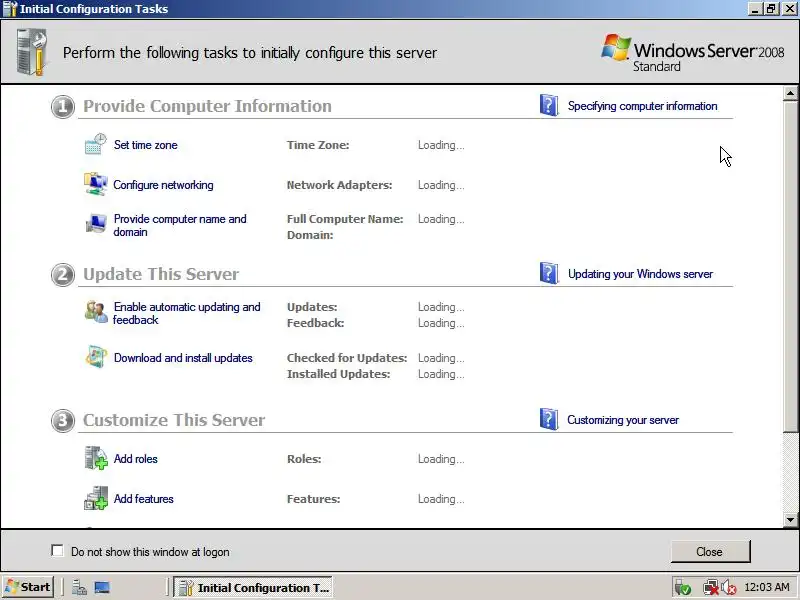Click the Provide Computer Information heading
Screen dimensions: 800x600
[x=207, y=106]
